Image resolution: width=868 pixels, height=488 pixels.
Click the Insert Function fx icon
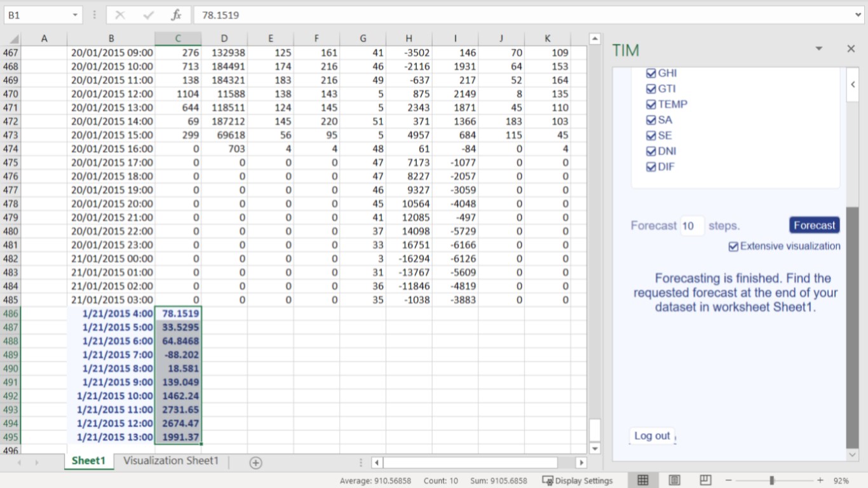(177, 15)
